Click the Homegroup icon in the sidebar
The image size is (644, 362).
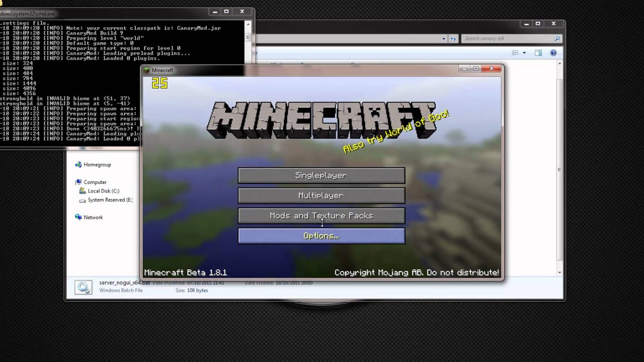pyautogui.click(x=78, y=164)
